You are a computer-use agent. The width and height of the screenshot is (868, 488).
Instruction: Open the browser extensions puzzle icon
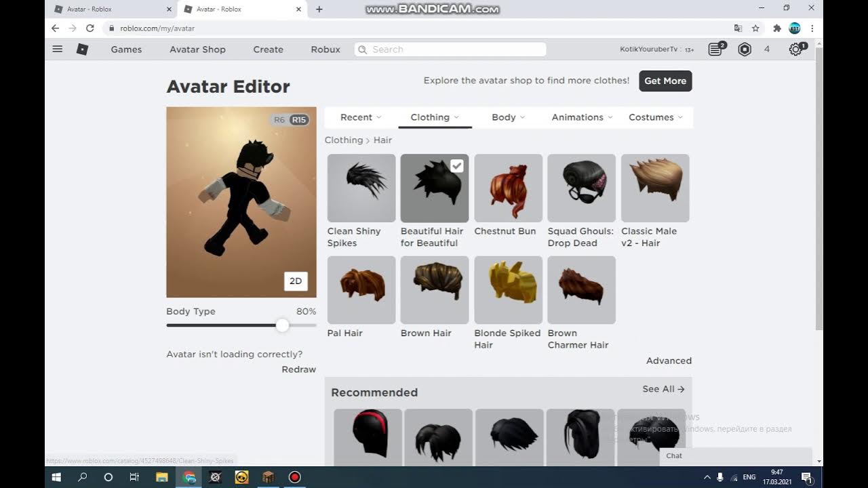[777, 28]
